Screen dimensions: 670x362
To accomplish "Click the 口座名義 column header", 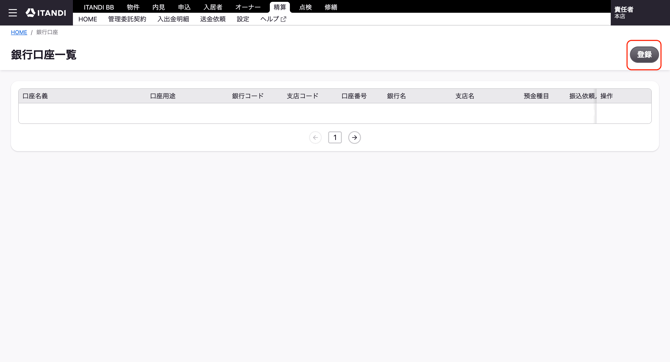I will pyautogui.click(x=35, y=96).
